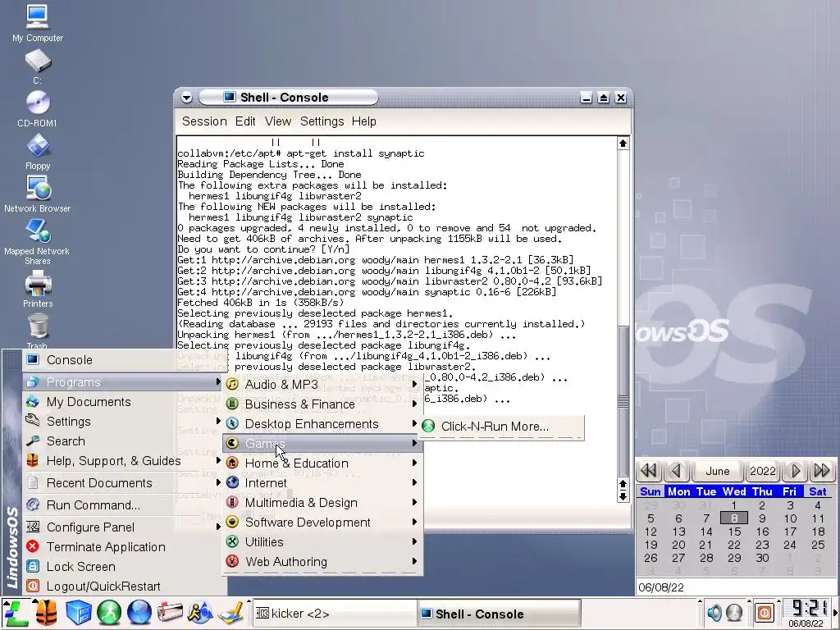Screen dimensions: 840x630
Task: Open the Shell - Console window menu arrow
Action: point(186,98)
